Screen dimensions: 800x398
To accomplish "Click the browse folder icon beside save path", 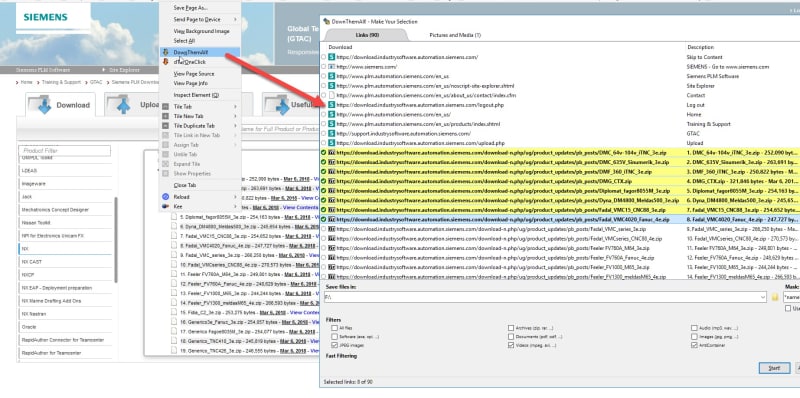I will click(774, 297).
